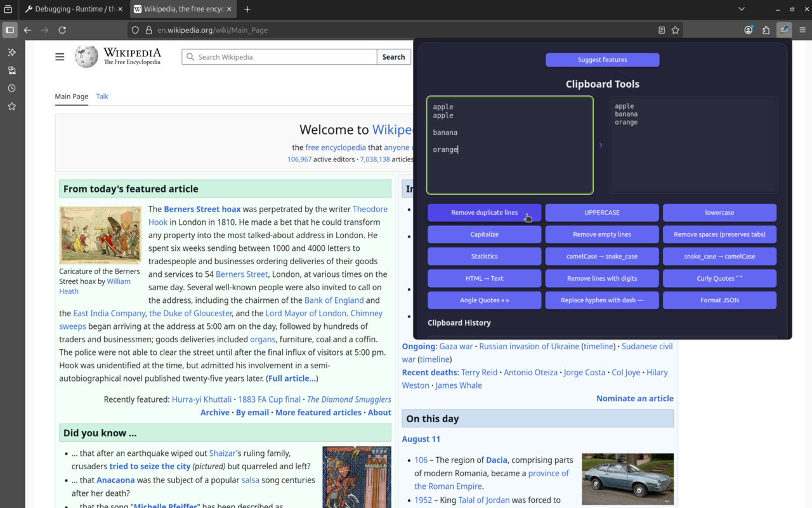Viewport: 812px width, 508px height.
Task: Convert snake_case to camelCase
Action: 719,257
